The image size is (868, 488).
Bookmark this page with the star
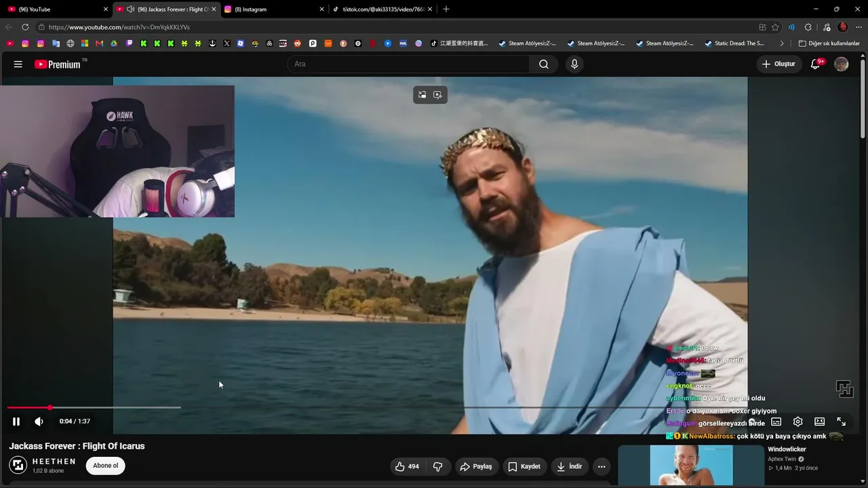[775, 27]
